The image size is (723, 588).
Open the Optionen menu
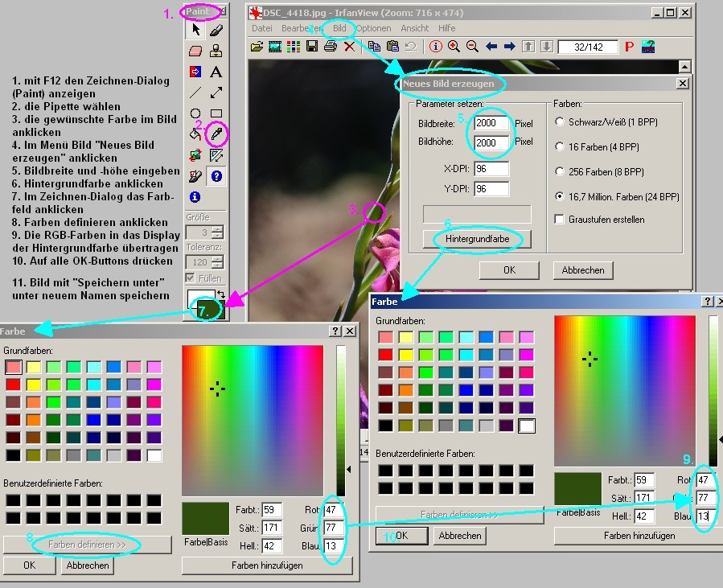click(x=373, y=28)
